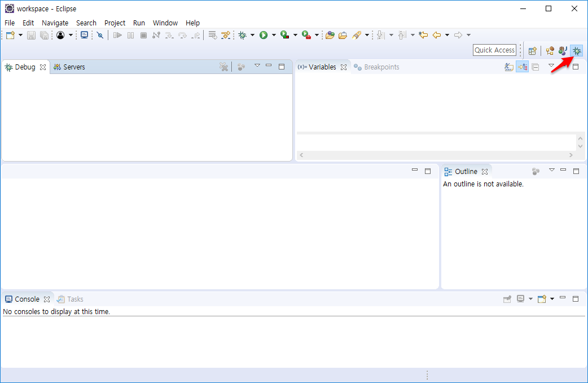Click the Terminate debug icon
This screenshot has height=383, width=588.
tap(143, 35)
